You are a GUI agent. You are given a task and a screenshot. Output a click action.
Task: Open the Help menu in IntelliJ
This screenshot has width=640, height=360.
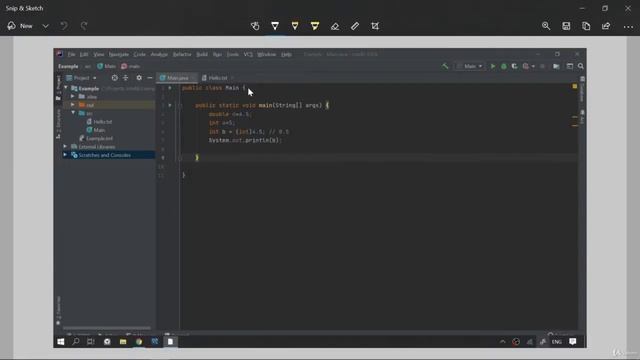(287, 54)
